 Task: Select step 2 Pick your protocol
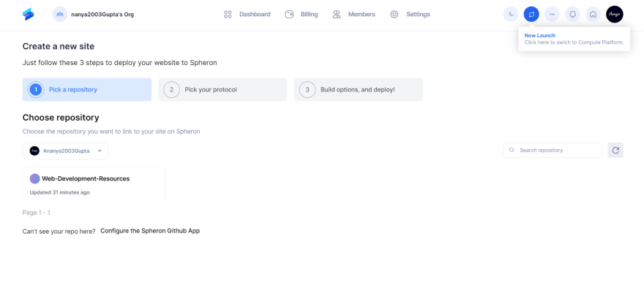[x=222, y=89]
